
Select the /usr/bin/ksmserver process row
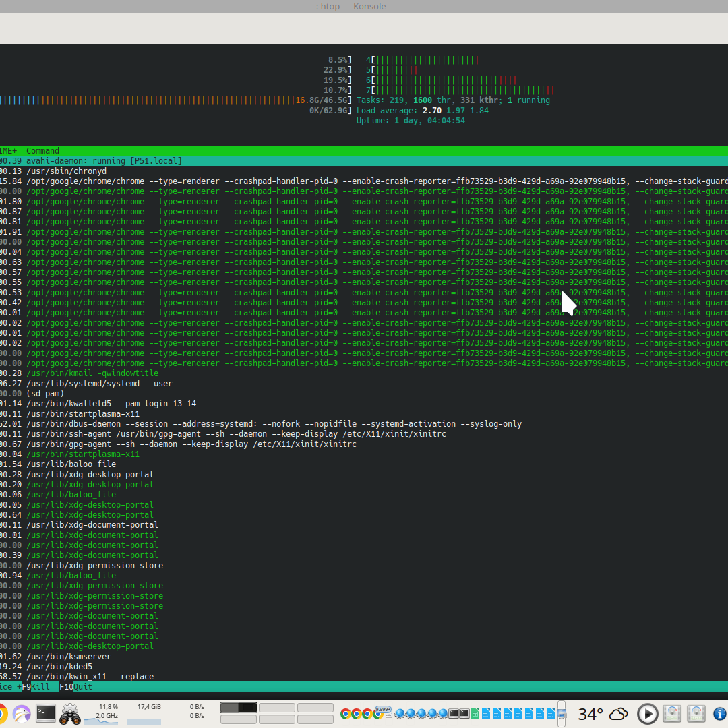[x=364, y=657]
